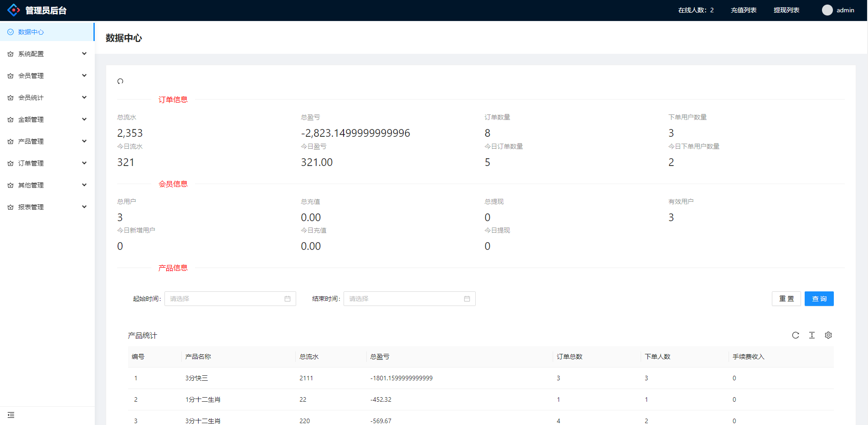Expand the 会员管理 submenu
The width and height of the screenshot is (868, 425).
[x=47, y=76]
